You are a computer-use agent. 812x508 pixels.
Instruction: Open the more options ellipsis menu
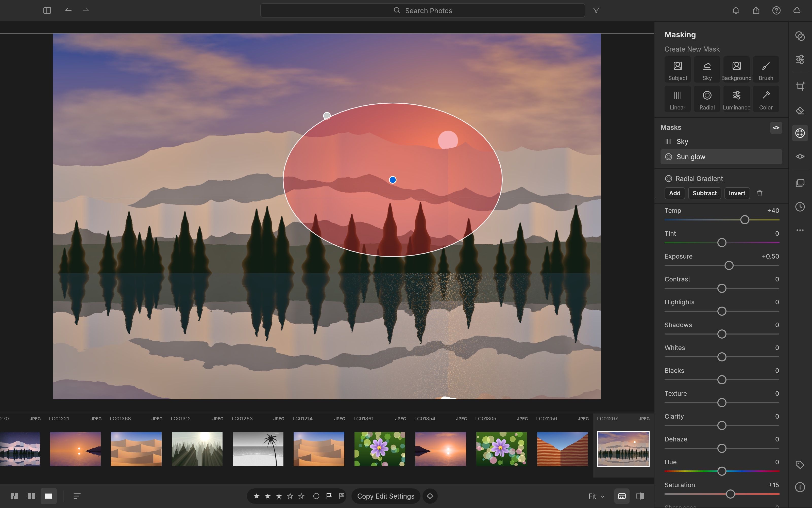[x=800, y=230]
